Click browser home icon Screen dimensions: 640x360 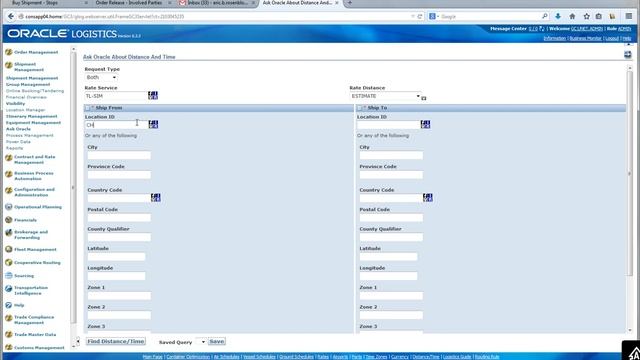(x=572, y=16)
